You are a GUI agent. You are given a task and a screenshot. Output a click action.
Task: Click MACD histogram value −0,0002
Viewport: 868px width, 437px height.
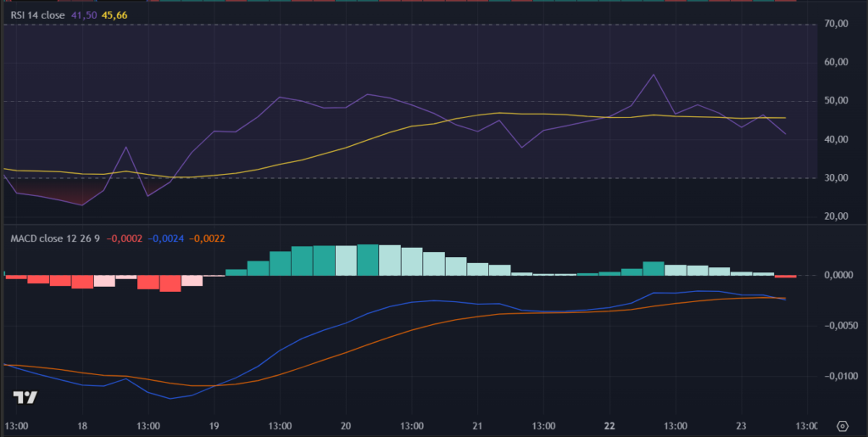click(124, 238)
